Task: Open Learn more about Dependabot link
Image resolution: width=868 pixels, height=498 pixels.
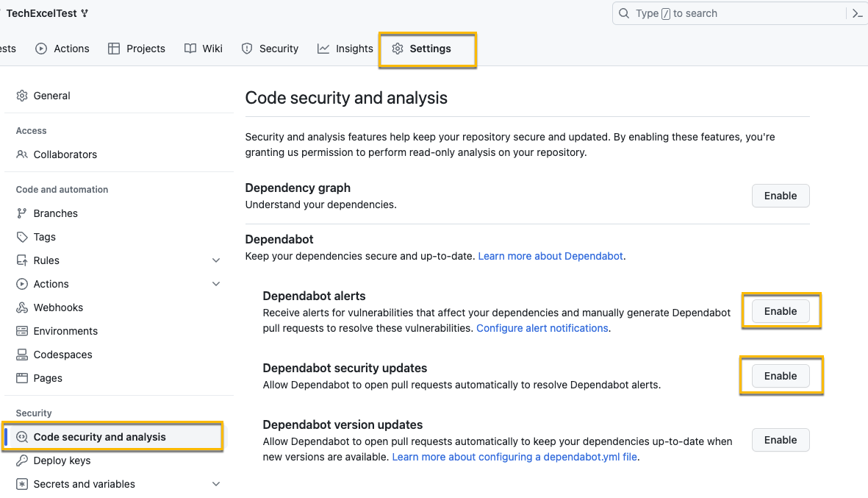Action: point(550,256)
